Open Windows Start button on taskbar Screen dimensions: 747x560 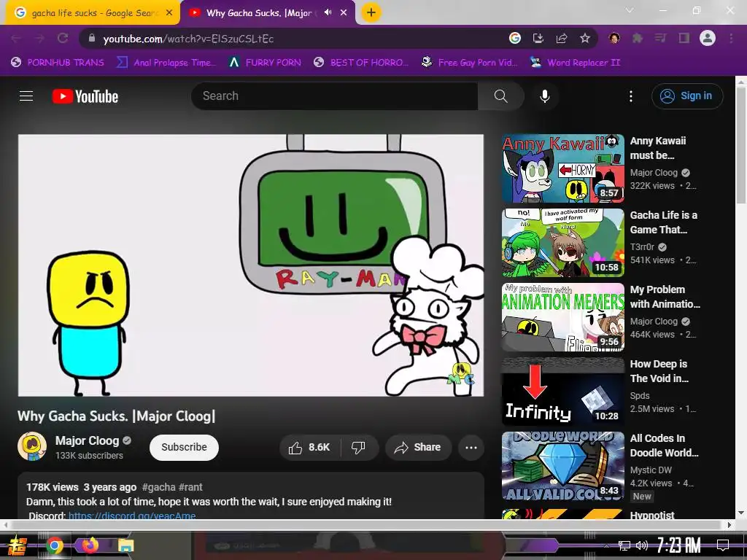pos(17,545)
